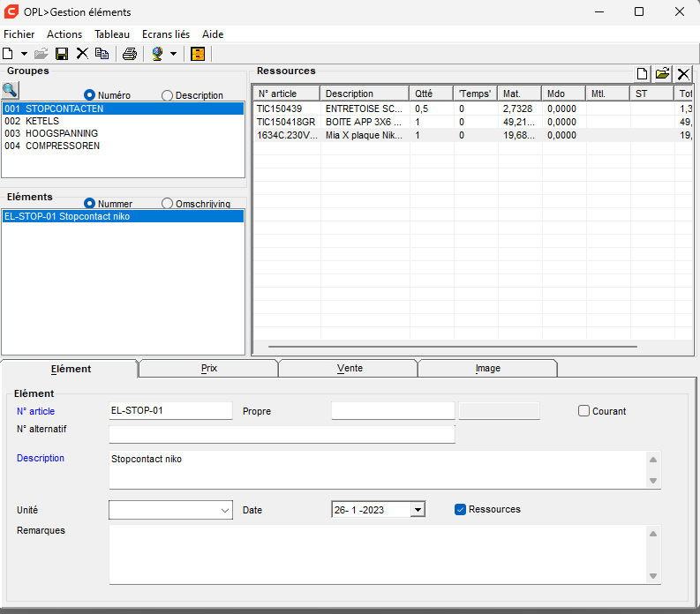
Task: Click Description field scroll down arrow
Action: [653, 481]
